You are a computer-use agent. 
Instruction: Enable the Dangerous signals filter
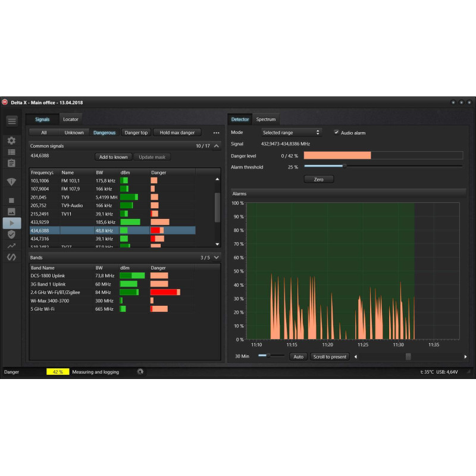pyautogui.click(x=105, y=133)
